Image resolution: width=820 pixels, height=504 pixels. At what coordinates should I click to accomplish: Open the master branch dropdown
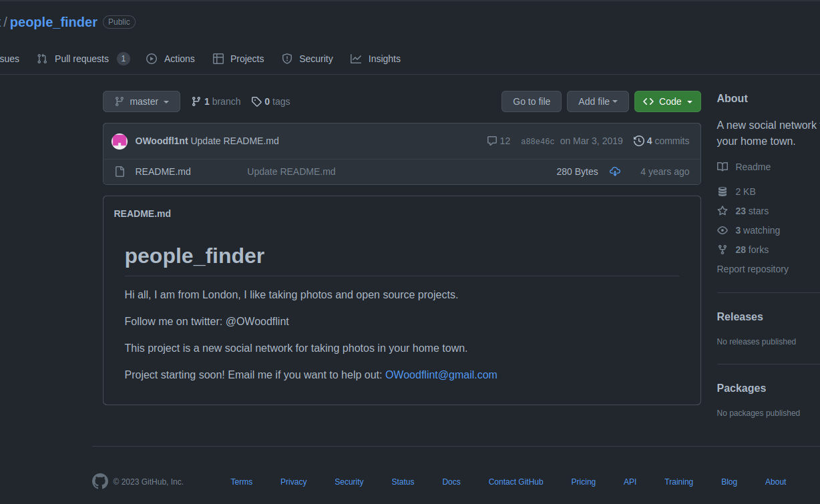pyautogui.click(x=142, y=101)
